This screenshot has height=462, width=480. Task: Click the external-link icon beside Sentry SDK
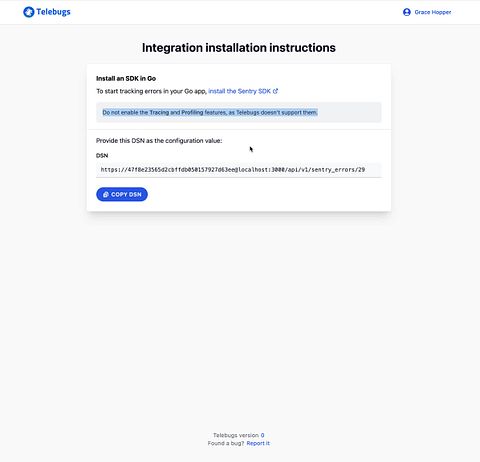[x=275, y=91]
